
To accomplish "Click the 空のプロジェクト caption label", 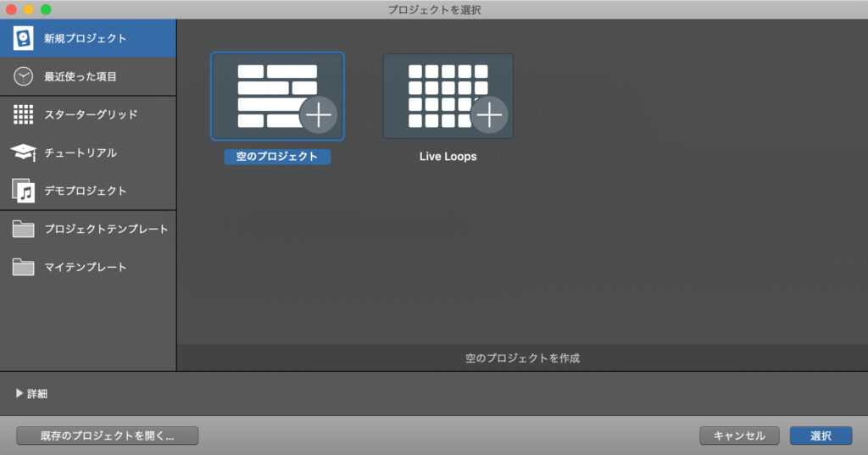I will click(x=277, y=157).
